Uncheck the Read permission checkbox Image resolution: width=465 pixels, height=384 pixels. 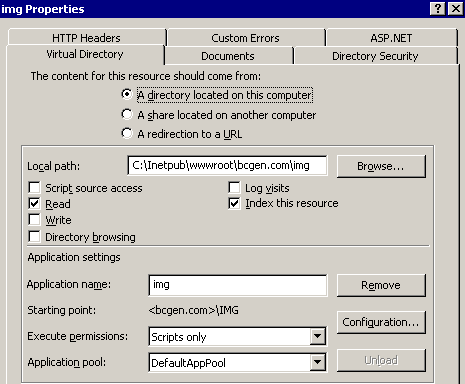[x=34, y=204]
